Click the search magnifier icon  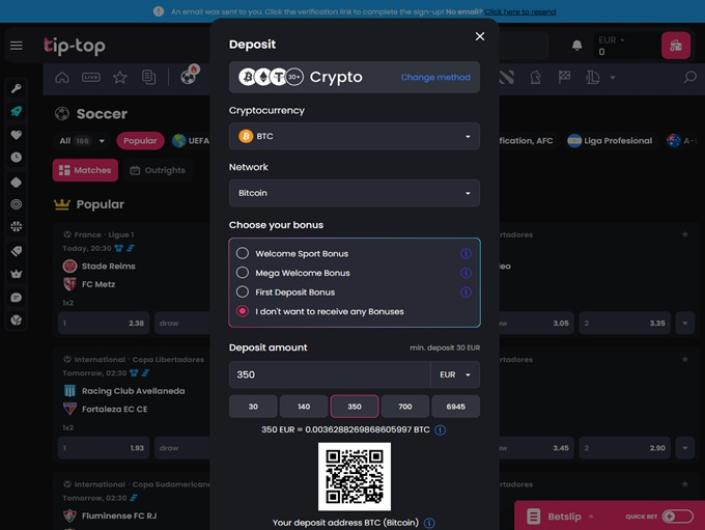(x=689, y=77)
